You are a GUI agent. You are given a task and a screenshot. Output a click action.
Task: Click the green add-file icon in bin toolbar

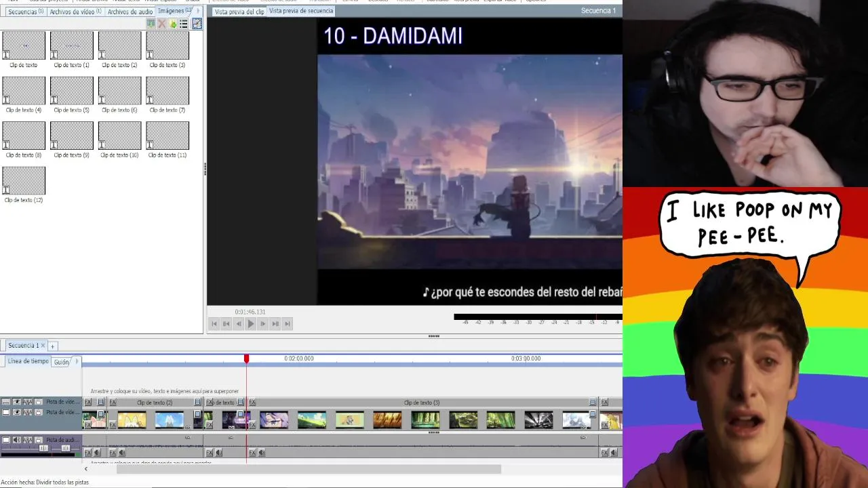coord(172,24)
